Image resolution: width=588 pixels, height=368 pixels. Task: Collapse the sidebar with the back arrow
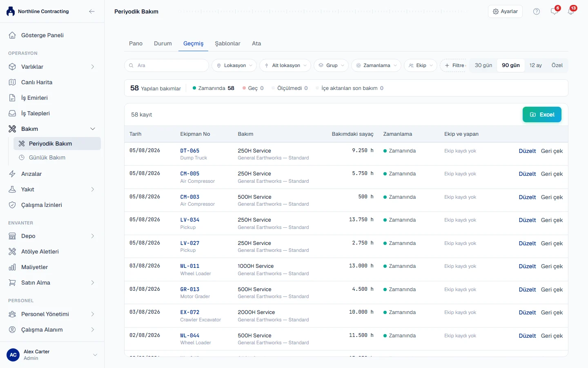92,11
